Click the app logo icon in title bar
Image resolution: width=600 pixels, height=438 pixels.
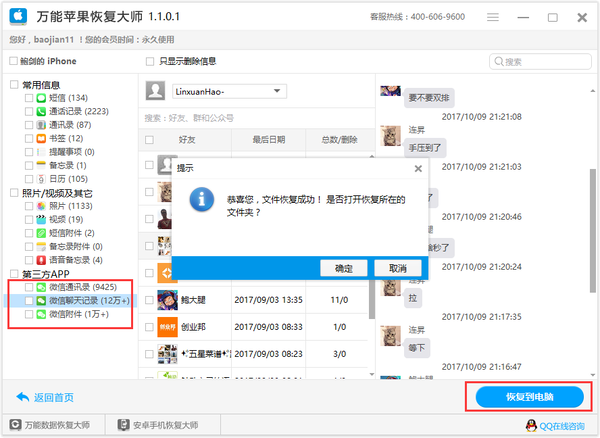[18, 16]
